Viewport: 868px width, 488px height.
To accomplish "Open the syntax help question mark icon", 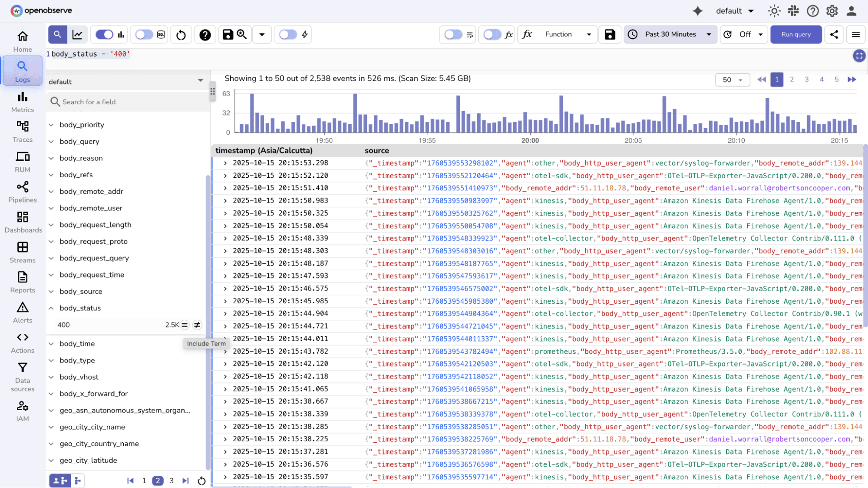I will coord(205,34).
